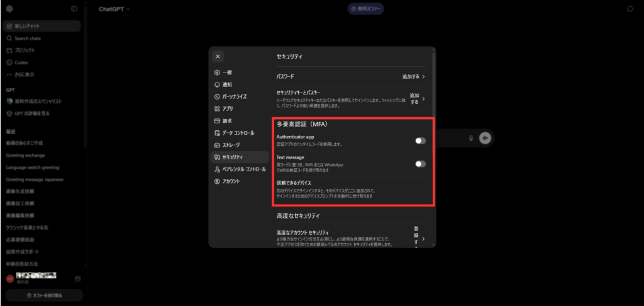
Task: Click the small icon right of profile name
Action: pyautogui.click(x=77, y=279)
